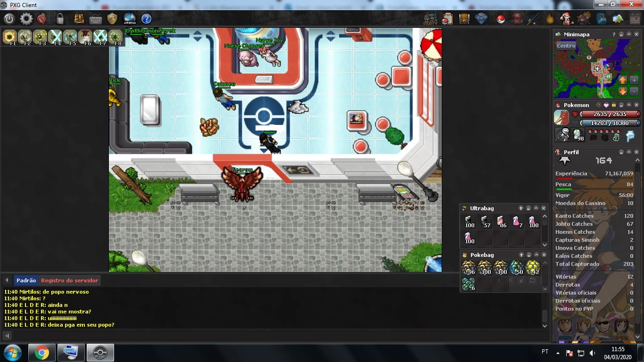Click the gold shield G icon

tap(112, 19)
